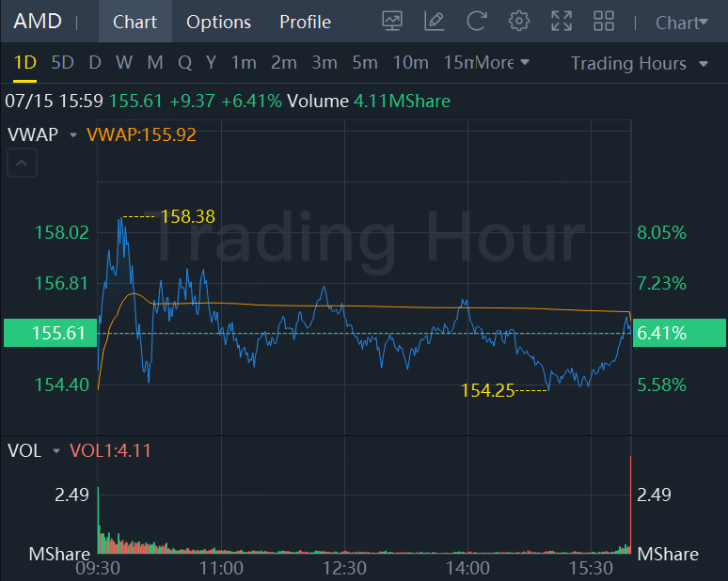Select the 1D timeframe
This screenshot has height=581, width=728.
[24, 63]
